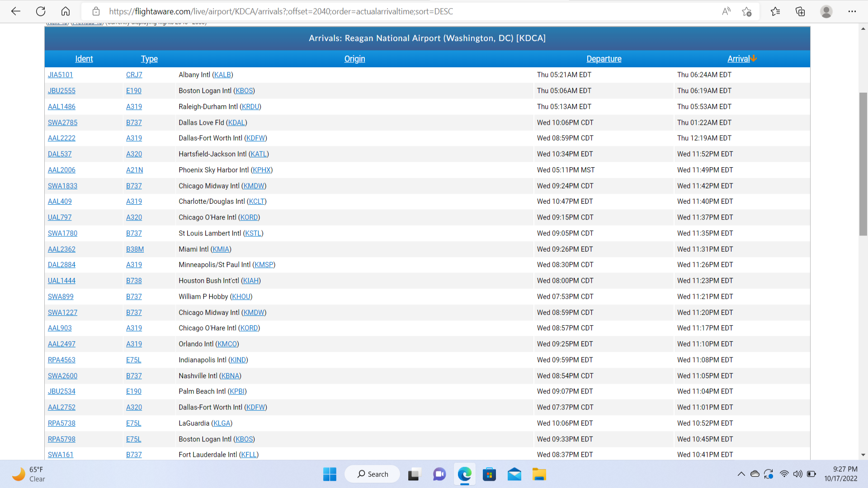Open the weather widget showing 65°F

(x=29, y=474)
